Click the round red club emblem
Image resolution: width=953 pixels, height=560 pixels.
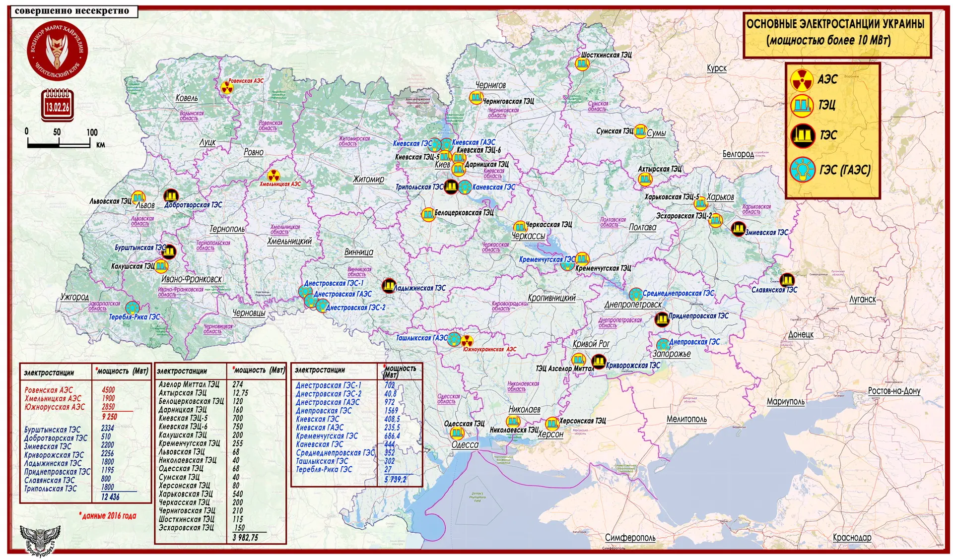click(x=57, y=50)
